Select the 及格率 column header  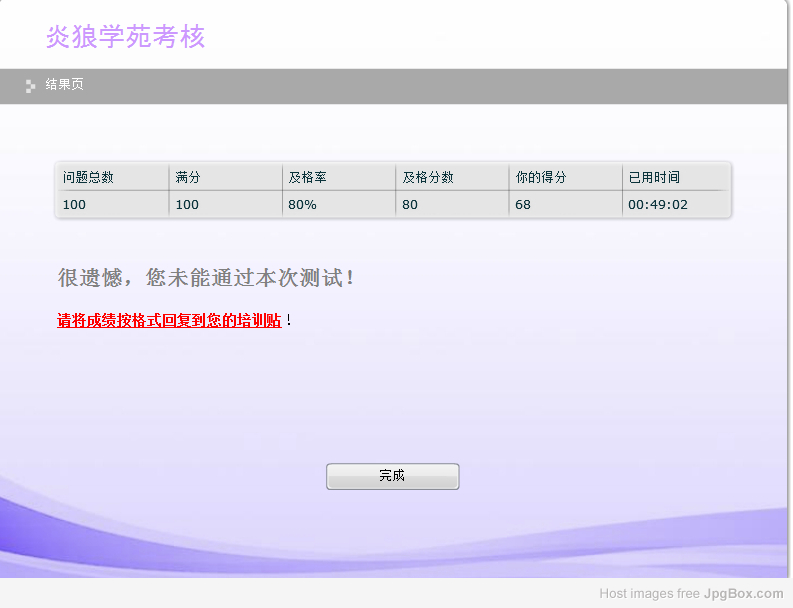[x=308, y=177]
